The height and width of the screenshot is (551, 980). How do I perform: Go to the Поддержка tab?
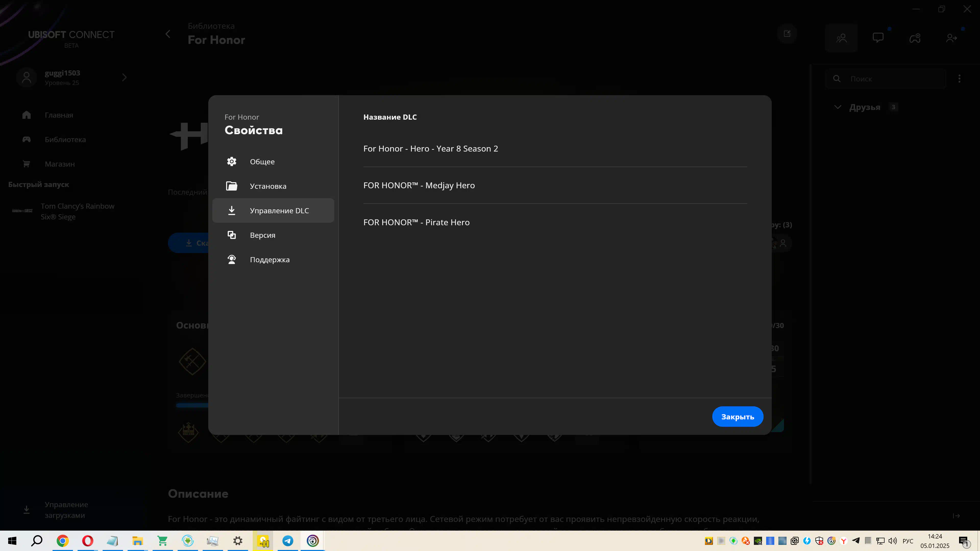point(273,259)
